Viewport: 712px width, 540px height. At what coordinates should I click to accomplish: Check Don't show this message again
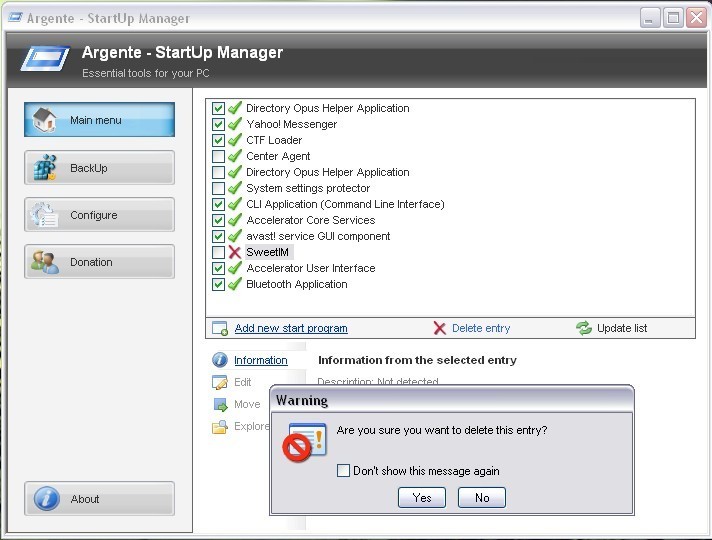[x=343, y=471]
